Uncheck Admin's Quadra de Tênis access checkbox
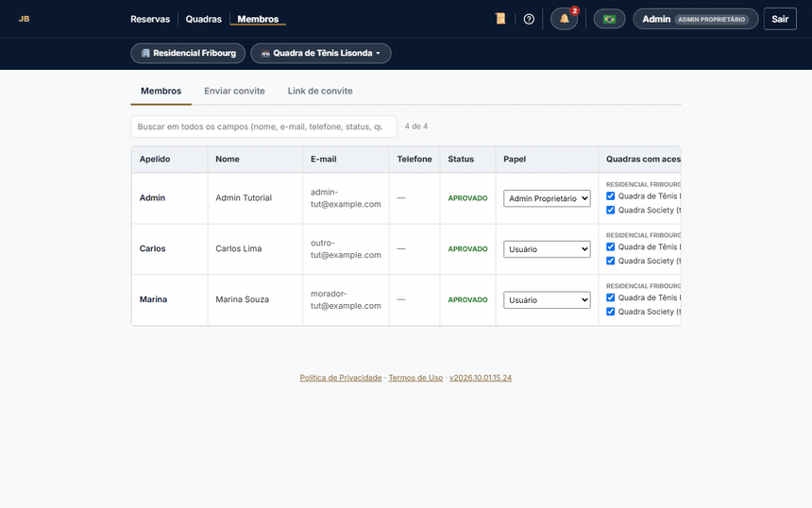 (x=611, y=195)
